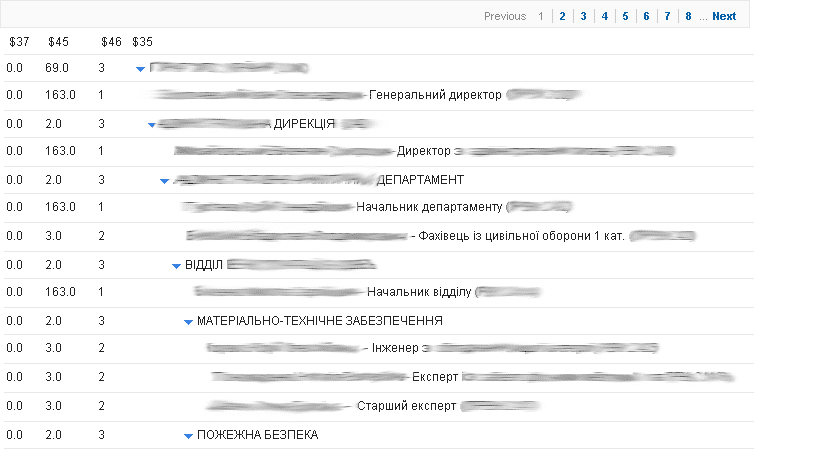The width and height of the screenshot is (825, 451).
Task: Collapse the ПОЖЕЖНА БЕЗПЕКА node arrow
Action: [188, 436]
